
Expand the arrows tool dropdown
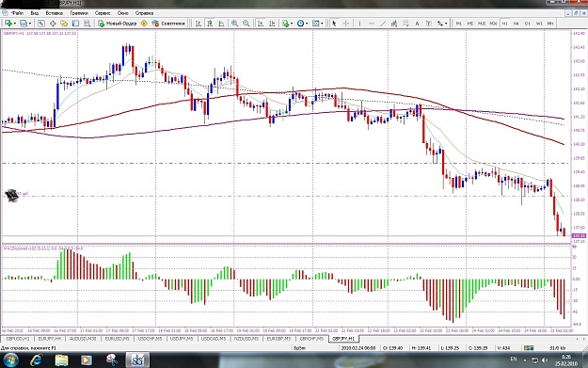click(446, 24)
